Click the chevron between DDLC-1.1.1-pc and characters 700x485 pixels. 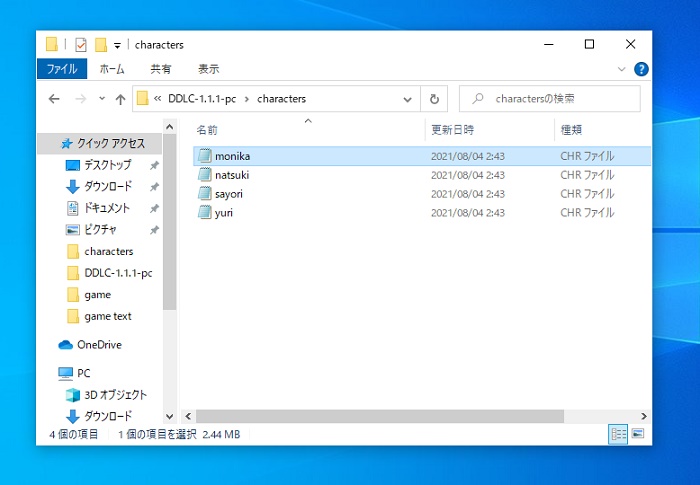(246, 99)
